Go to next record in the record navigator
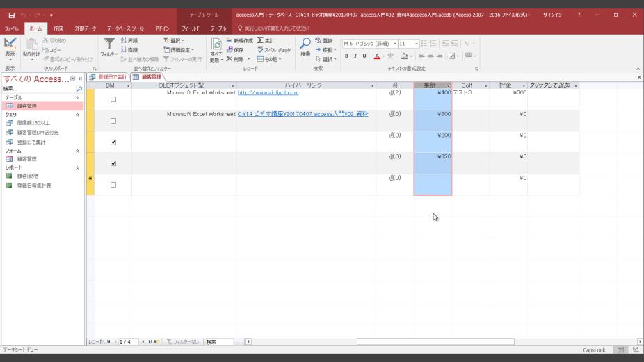 143,341
